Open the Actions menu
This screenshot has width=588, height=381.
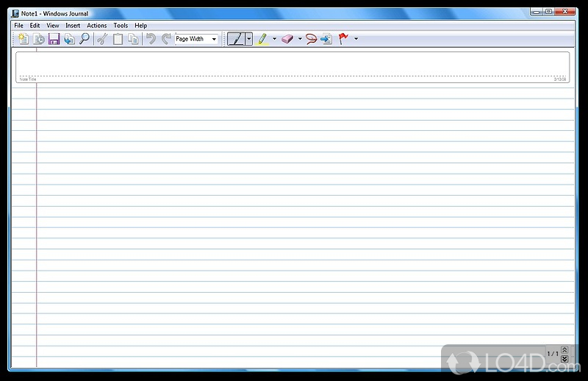point(97,26)
